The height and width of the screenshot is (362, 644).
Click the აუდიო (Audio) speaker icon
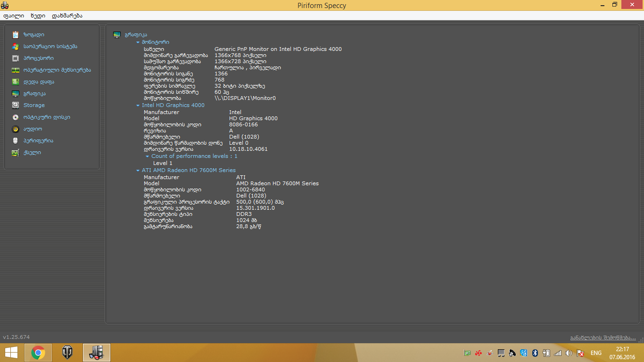pos(16,129)
